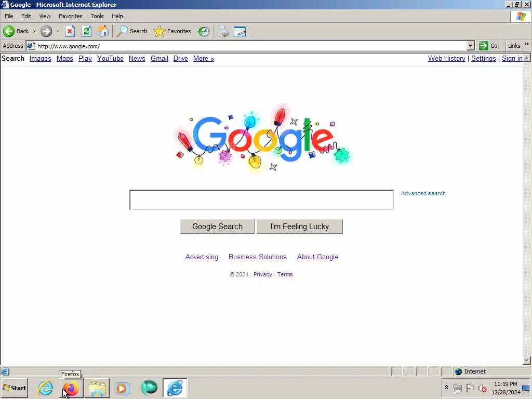532x399 pixels.
Task: Expand the More » link
Action: tap(204, 58)
